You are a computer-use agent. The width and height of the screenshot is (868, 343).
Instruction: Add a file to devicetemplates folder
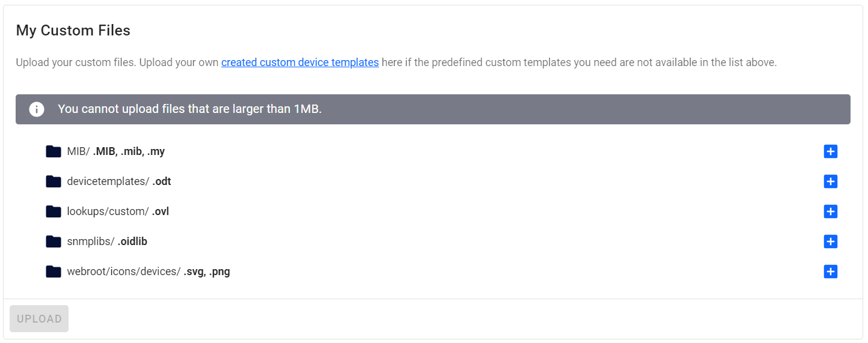830,181
